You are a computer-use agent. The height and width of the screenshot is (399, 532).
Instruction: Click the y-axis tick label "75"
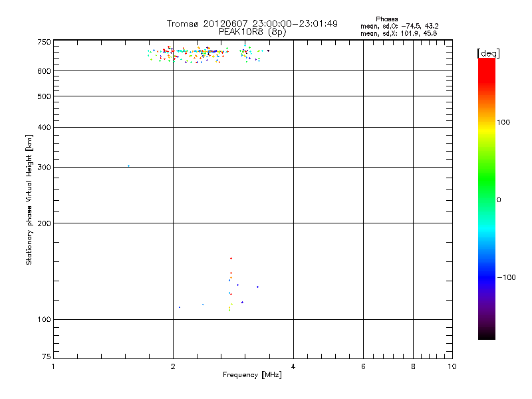pyautogui.click(x=47, y=356)
